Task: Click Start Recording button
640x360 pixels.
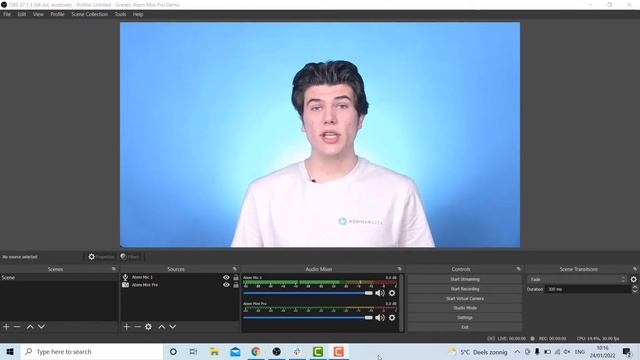Action: (x=465, y=289)
